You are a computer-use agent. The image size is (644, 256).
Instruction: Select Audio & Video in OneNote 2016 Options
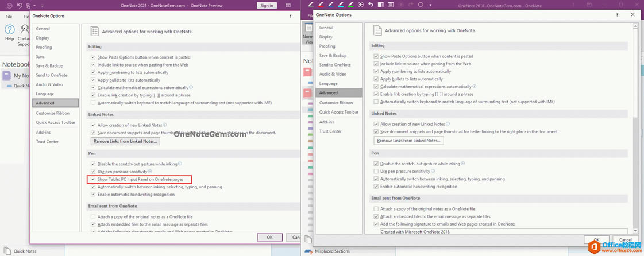point(338,74)
